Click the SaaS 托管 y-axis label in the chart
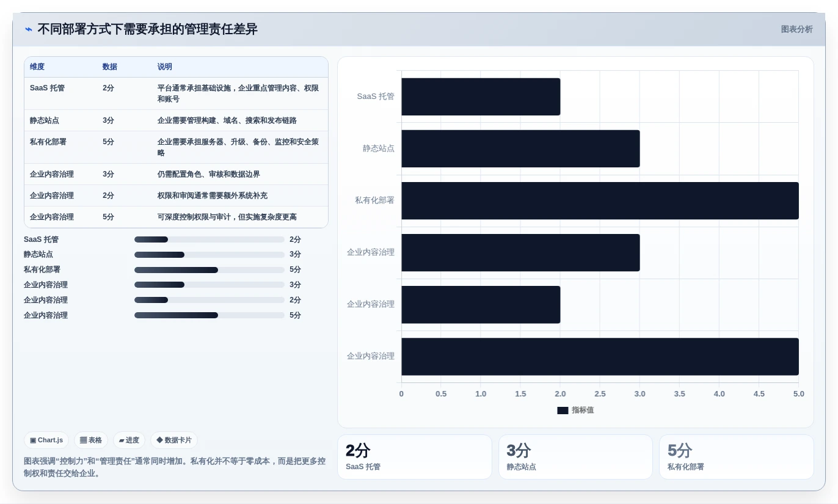 [376, 97]
